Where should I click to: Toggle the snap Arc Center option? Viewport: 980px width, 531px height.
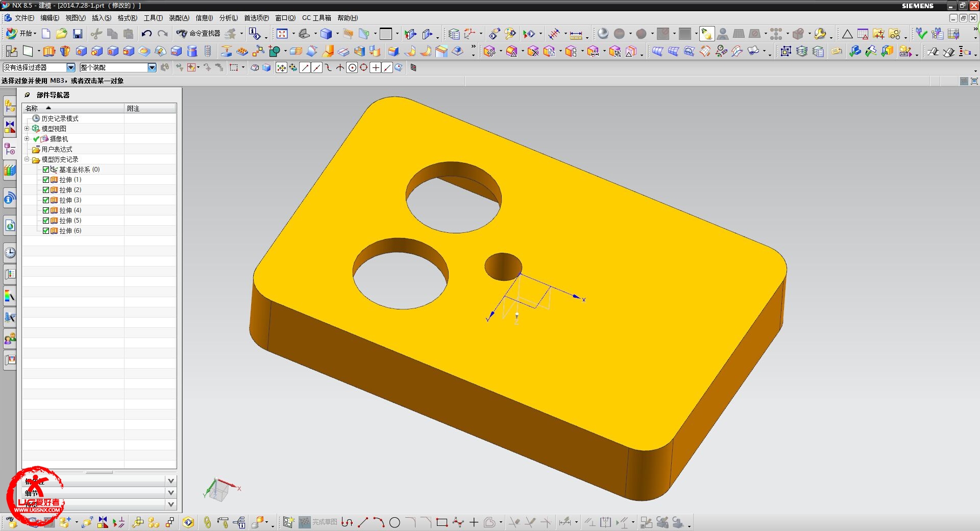[352, 67]
